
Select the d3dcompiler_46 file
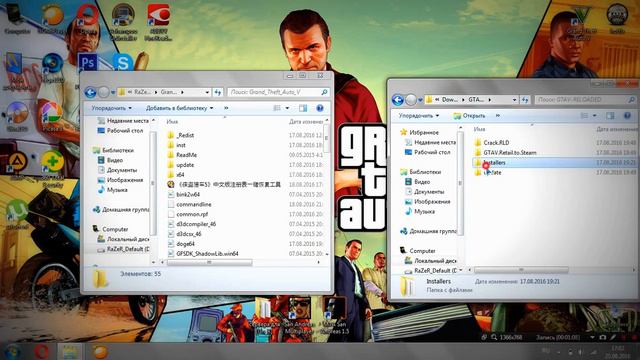pyautogui.click(x=196, y=224)
